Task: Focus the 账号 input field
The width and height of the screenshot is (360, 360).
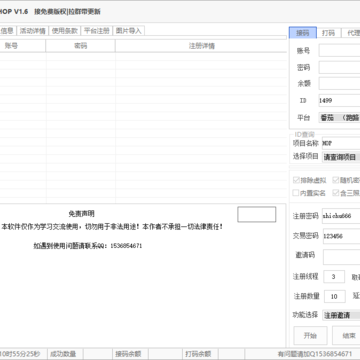Action: tap(339, 51)
